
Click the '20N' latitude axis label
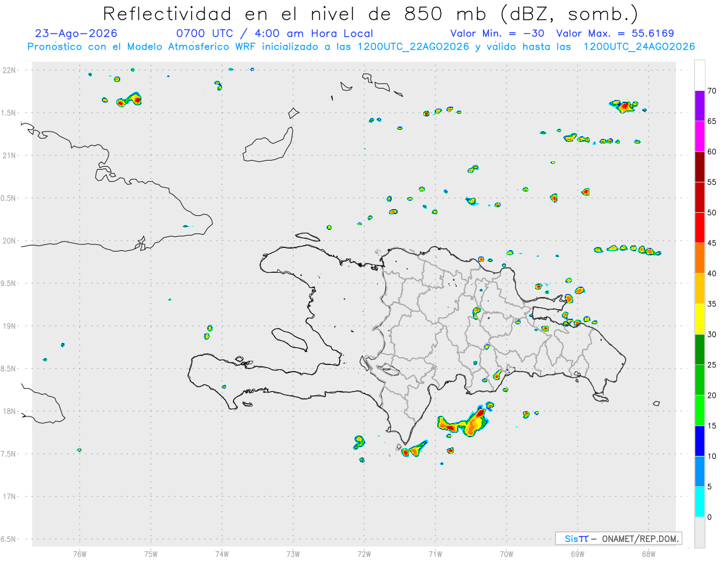(x=9, y=241)
